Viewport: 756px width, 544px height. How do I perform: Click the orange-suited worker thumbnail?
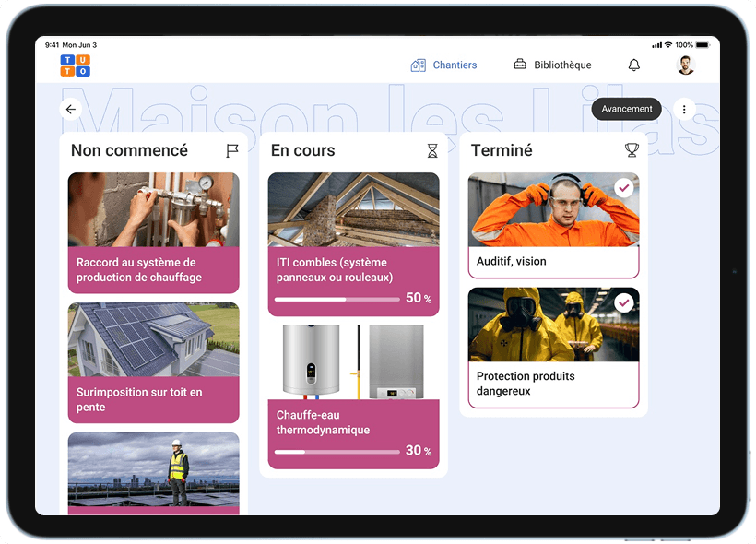coord(553,210)
